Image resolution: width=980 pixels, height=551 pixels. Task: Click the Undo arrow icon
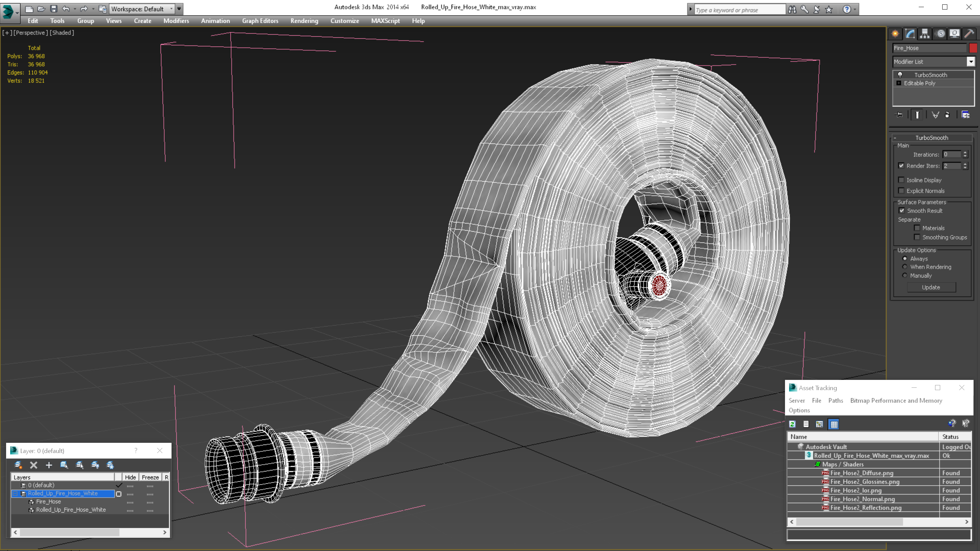click(x=66, y=9)
